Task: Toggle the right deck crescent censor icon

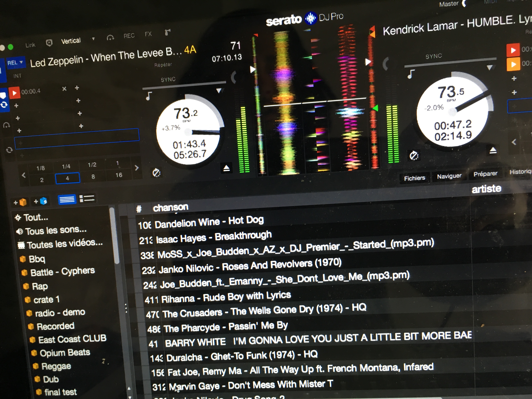Action: (x=385, y=64)
